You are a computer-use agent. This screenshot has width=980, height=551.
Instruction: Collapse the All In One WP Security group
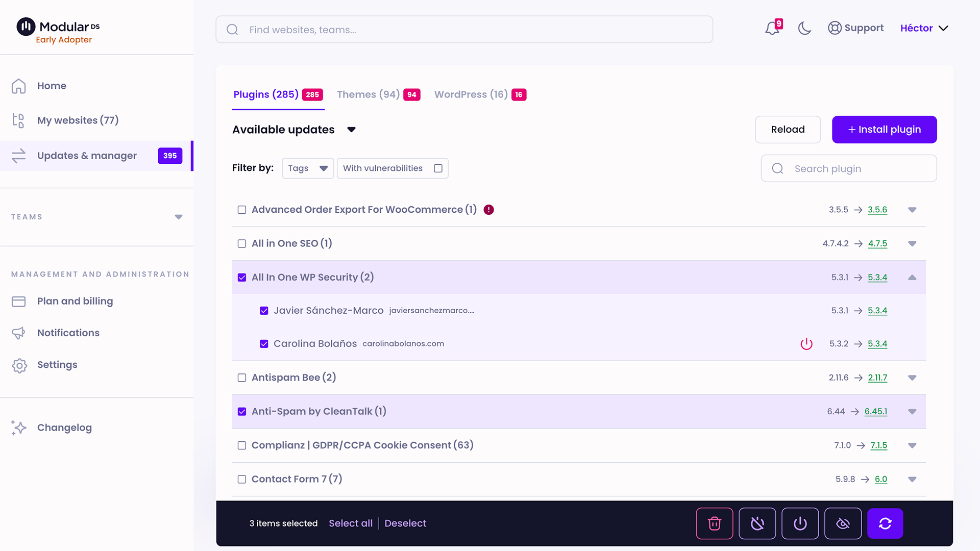pos(912,277)
